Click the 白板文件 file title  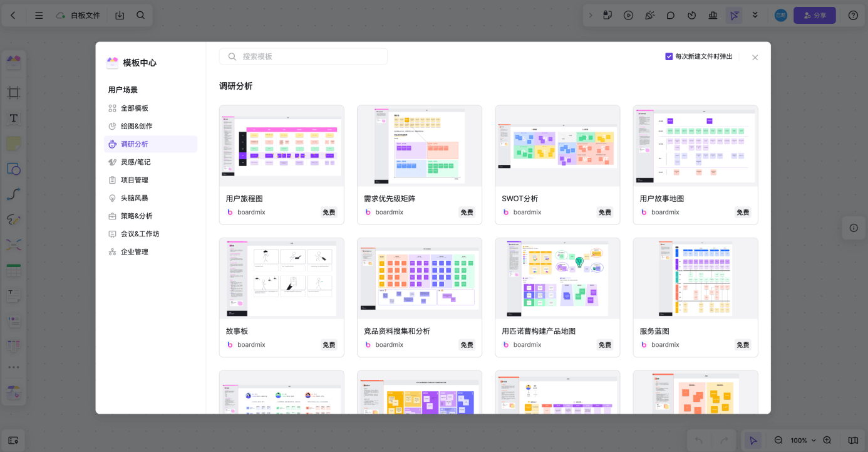tap(85, 15)
